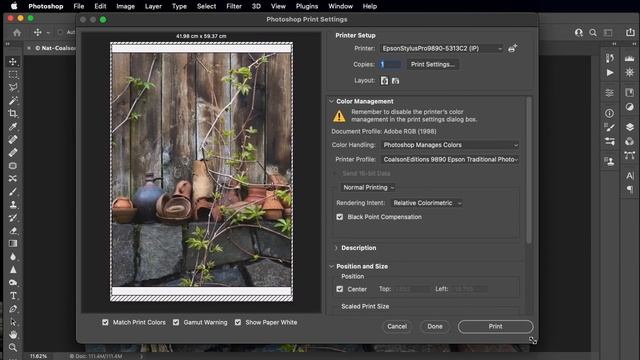Click the Home icon in options bar
This screenshot has height=360, width=640.
point(17,33)
